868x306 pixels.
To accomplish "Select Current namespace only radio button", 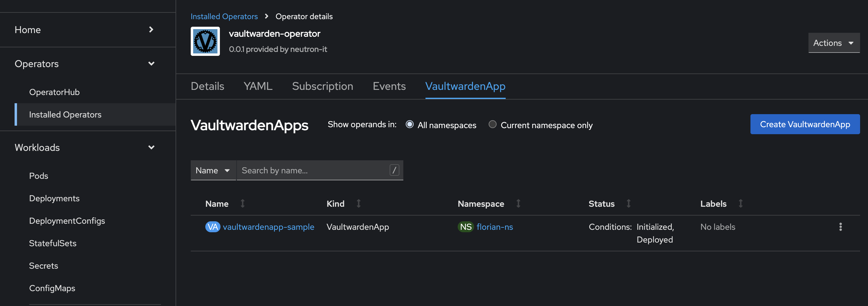I will [x=492, y=124].
